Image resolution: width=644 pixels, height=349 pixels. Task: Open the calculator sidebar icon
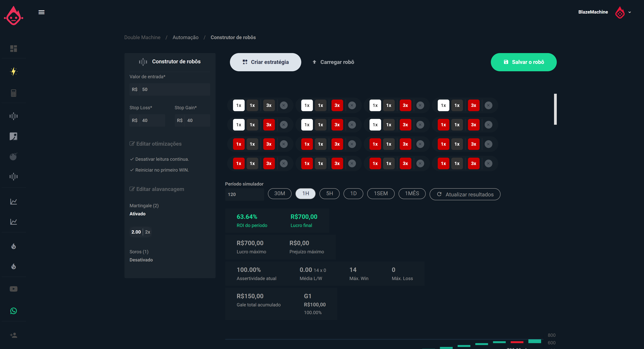point(14,93)
